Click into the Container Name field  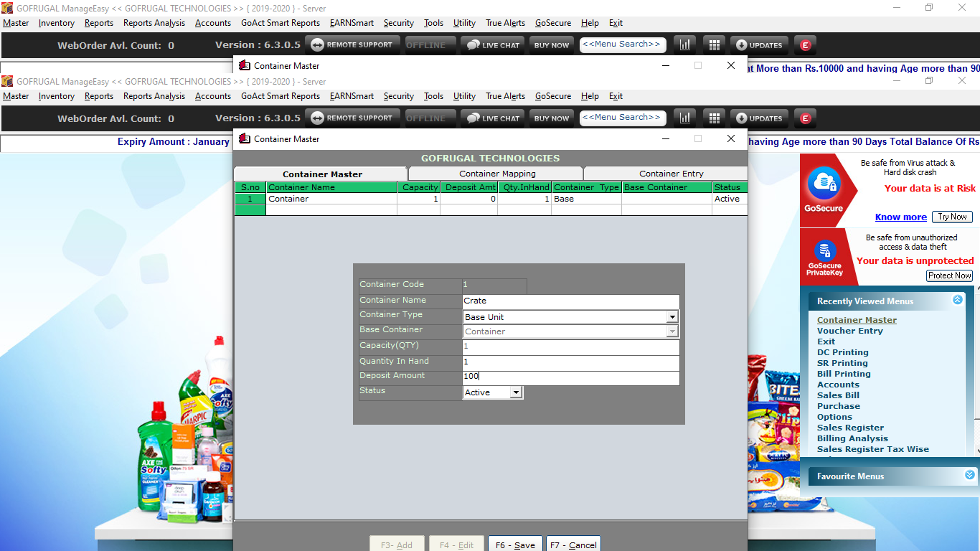pyautogui.click(x=570, y=301)
